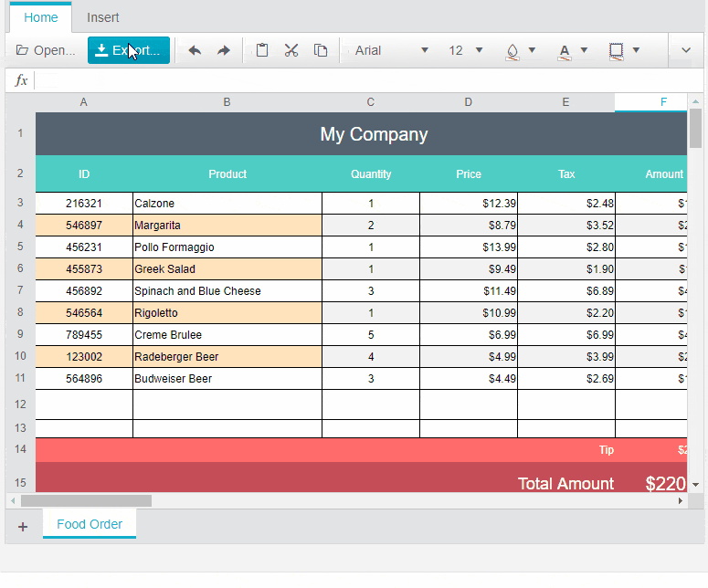The width and height of the screenshot is (708, 588).
Task: Select the Calzone cell
Action: 227,203
